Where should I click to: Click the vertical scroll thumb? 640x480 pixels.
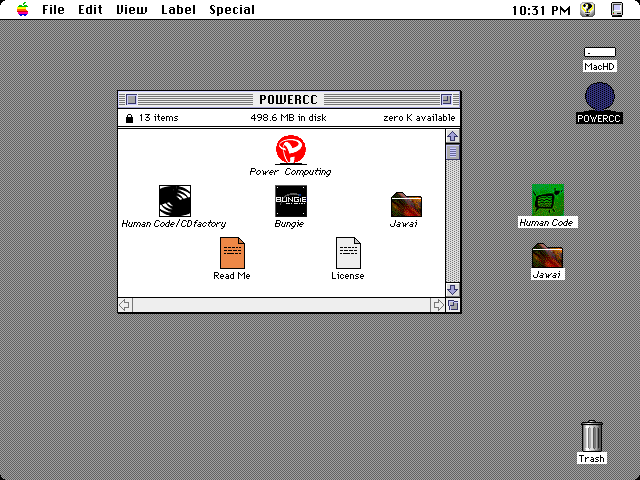[x=453, y=152]
